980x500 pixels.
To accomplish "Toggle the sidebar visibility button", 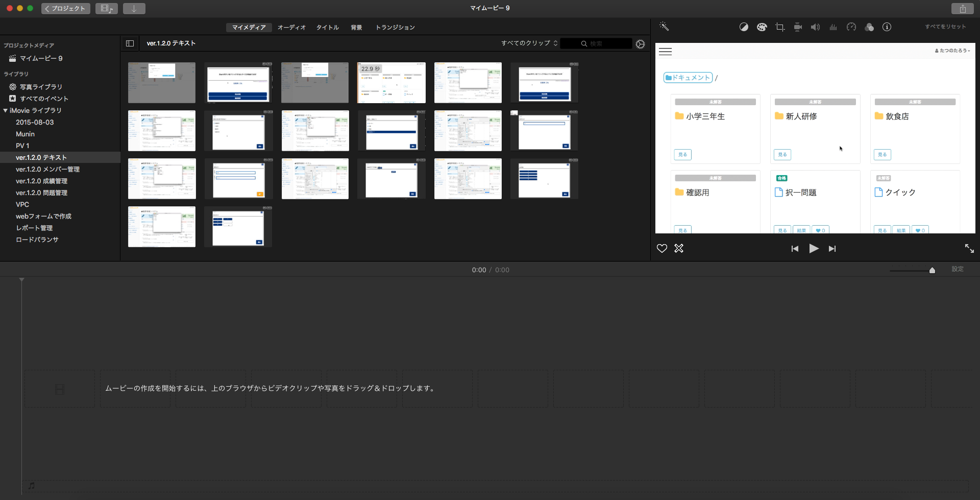I will pyautogui.click(x=130, y=43).
